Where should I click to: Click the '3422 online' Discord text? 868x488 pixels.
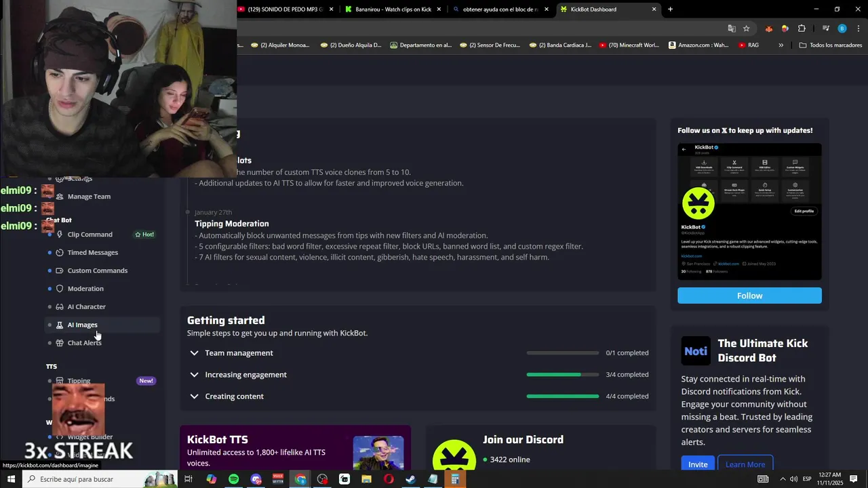click(510, 460)
